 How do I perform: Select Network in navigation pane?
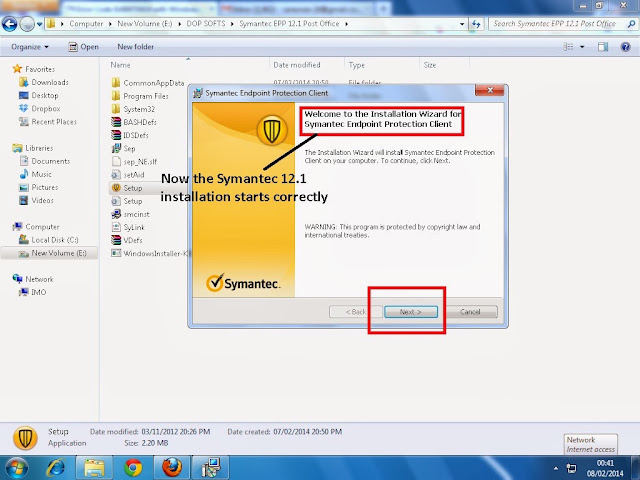tap(39, 279)
